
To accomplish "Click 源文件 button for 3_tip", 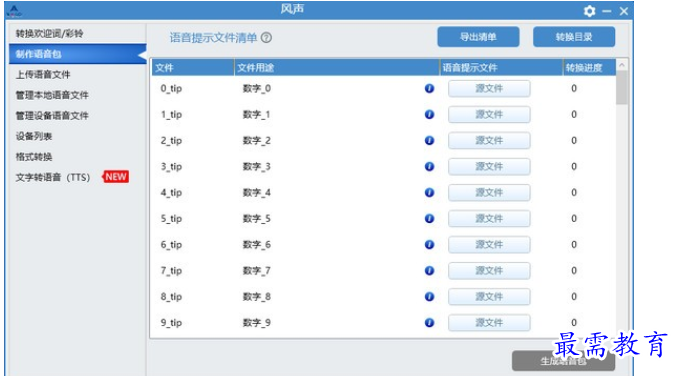I will click(x=489, y=166).
